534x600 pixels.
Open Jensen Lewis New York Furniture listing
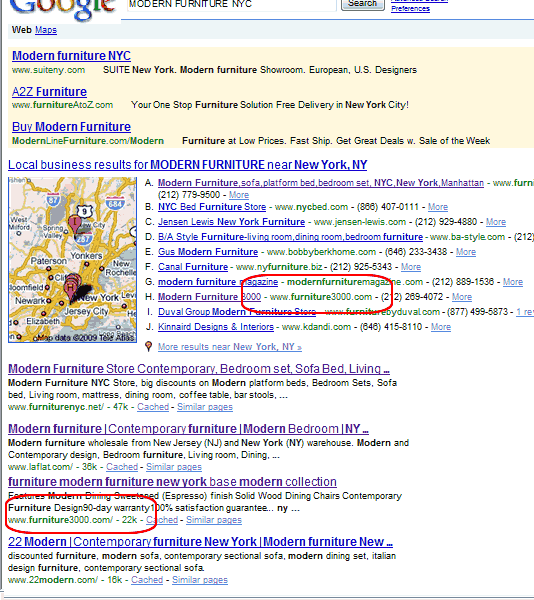231,222
